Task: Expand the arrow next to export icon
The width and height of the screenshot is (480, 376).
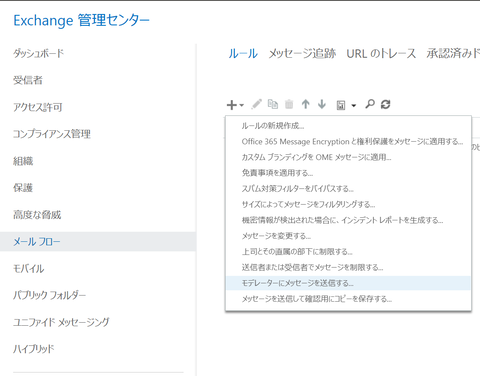Action: point(354,106)
